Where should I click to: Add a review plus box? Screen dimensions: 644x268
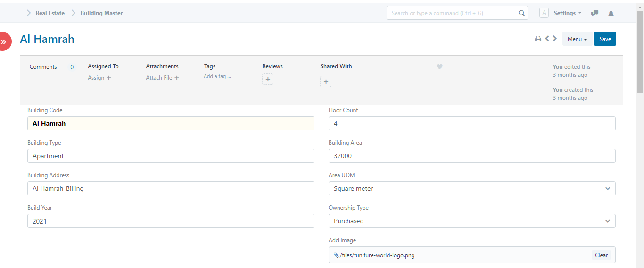pos(268,80)
